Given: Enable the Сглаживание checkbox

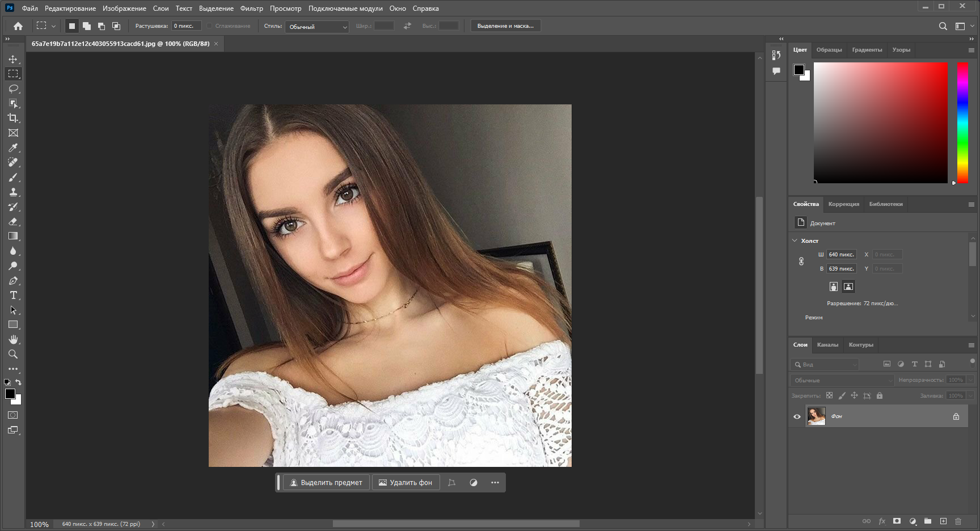Looking at the screenshot, I should (x=209, y=26).
